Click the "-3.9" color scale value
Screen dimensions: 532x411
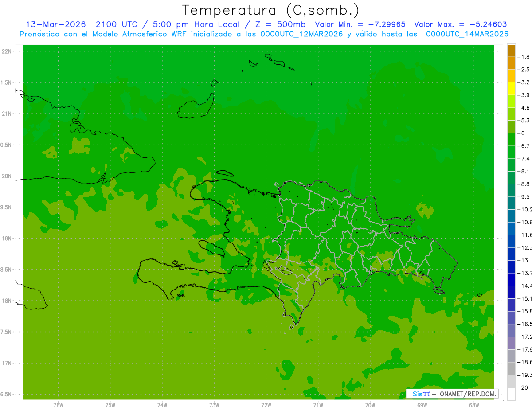[524, 95]
